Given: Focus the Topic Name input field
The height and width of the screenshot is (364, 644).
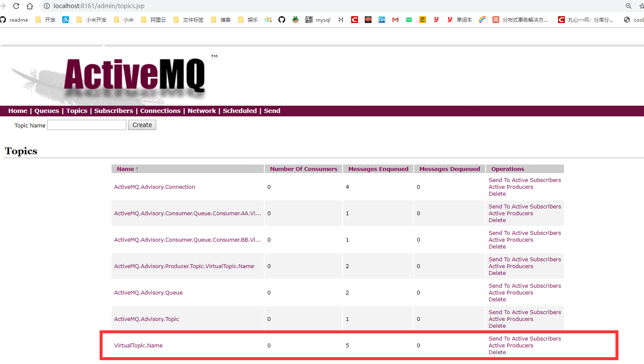Looking at the screenshot, I should pyautogui.click(x=87, y=125).
